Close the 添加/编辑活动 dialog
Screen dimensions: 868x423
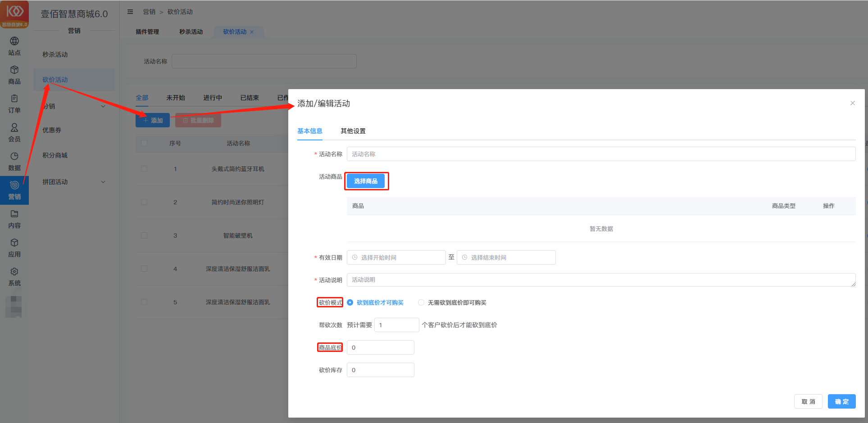(x=852, y=103)
